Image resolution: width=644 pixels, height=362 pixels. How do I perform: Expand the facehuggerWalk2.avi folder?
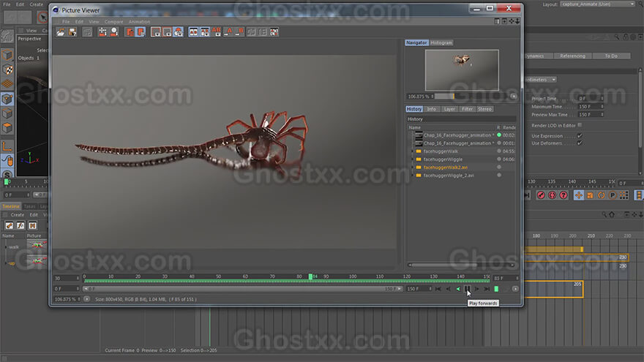pyautogui.click(x=412, y=167)
